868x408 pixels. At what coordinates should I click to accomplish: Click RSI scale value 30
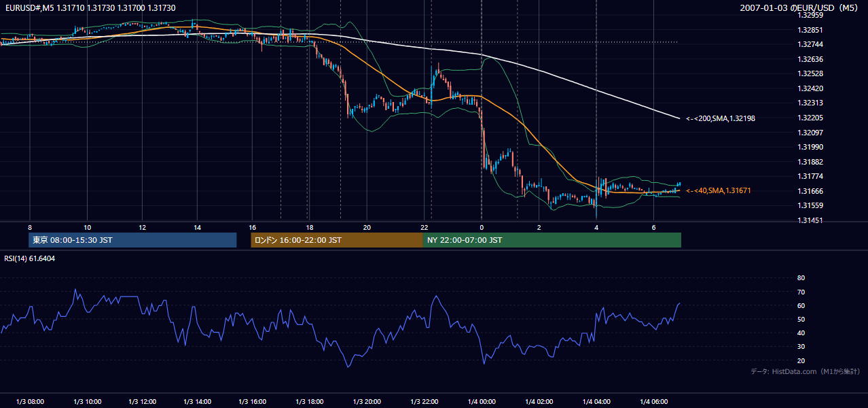click(x=801, y=347)
